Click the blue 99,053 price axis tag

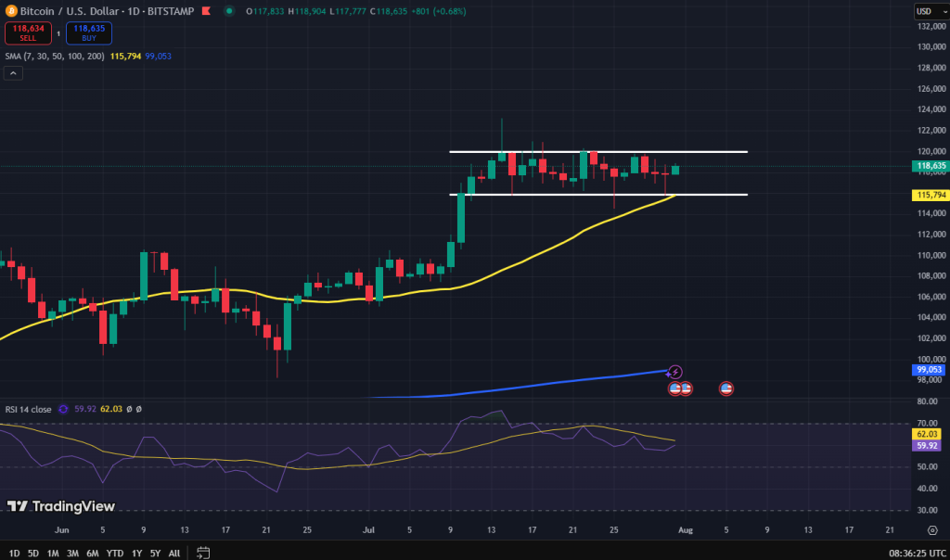click(929, 370)
